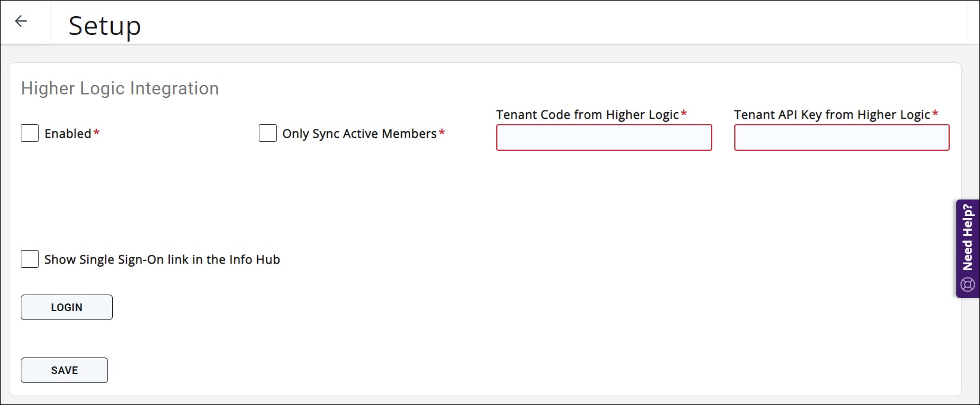Tick the Only Sync Active Members checkbox
The image size is (980, 405).
268,133
